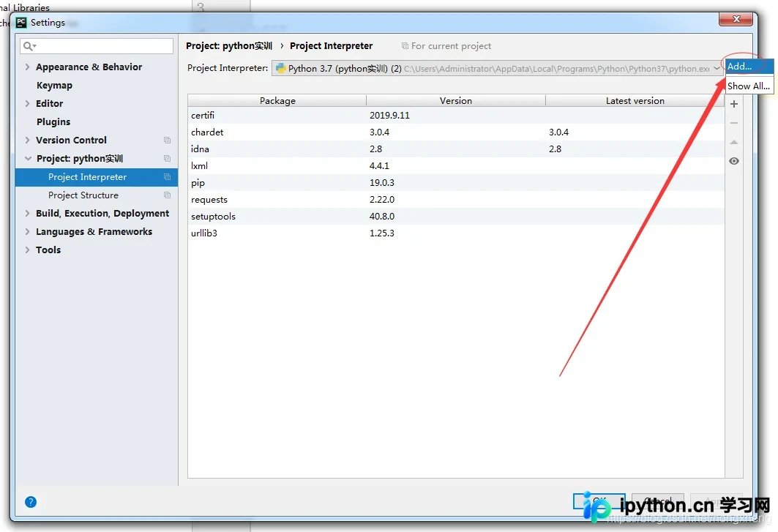
Task: Sort by the Version column header
Action: (x=456, y=101)
